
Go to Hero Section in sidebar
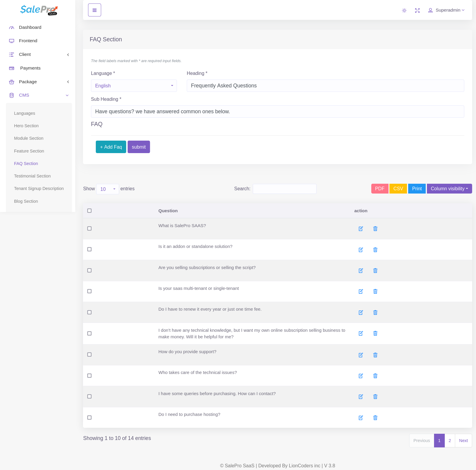pos(26,126)
